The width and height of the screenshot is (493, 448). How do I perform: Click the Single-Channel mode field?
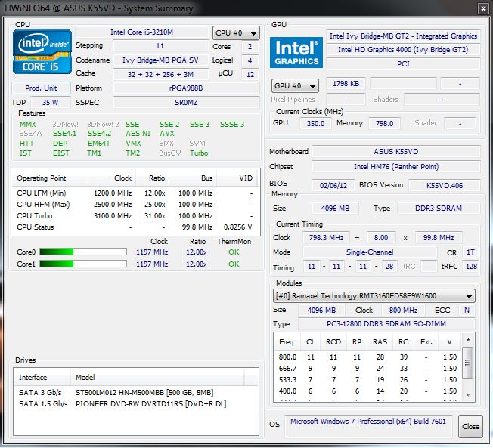coord(370,252)
